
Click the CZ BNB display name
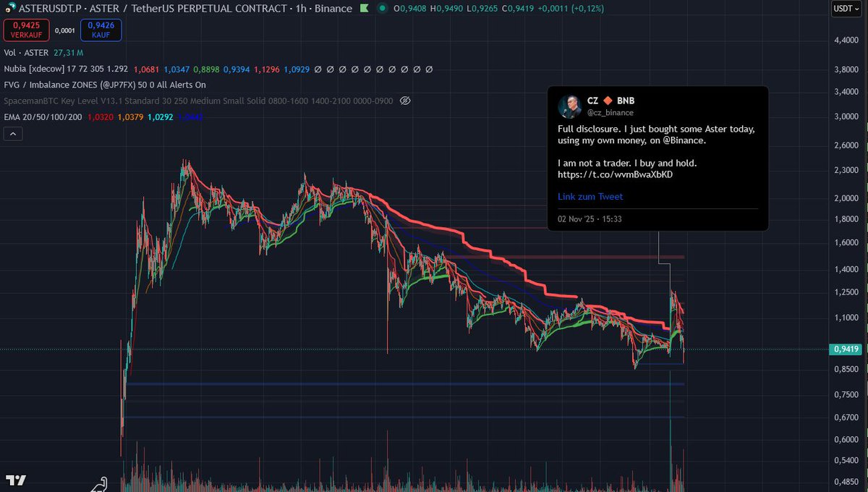(x=610, y=101)
